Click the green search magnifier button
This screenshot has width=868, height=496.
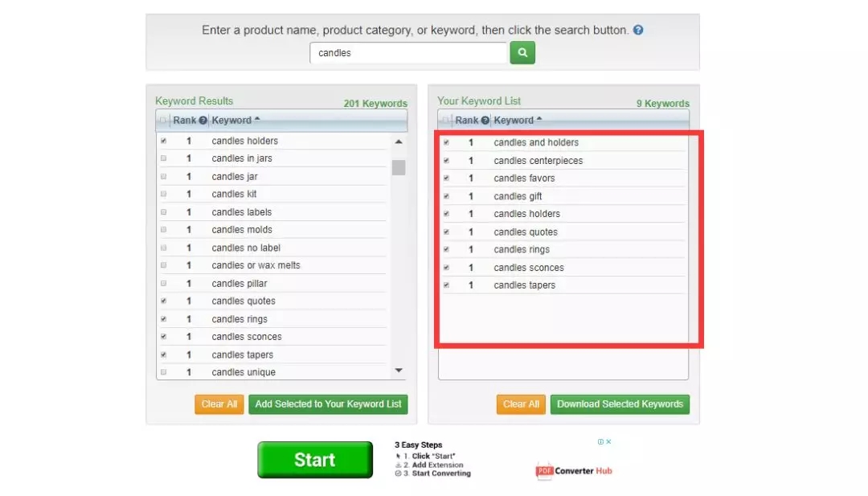(522, 53)
